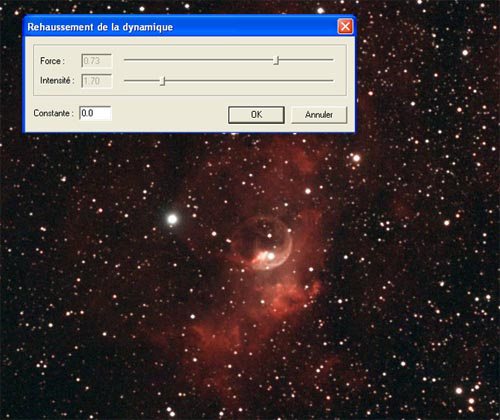Click the Intensité slider thumb
The height and width of the screenshot is (420, 500).
coord(163,81)
